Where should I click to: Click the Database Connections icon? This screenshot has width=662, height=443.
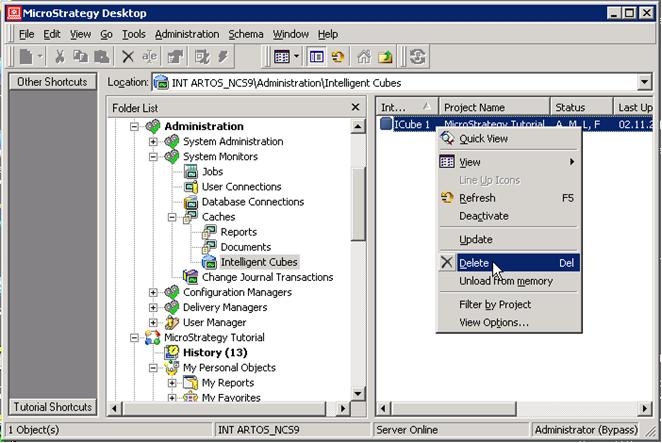191,202
